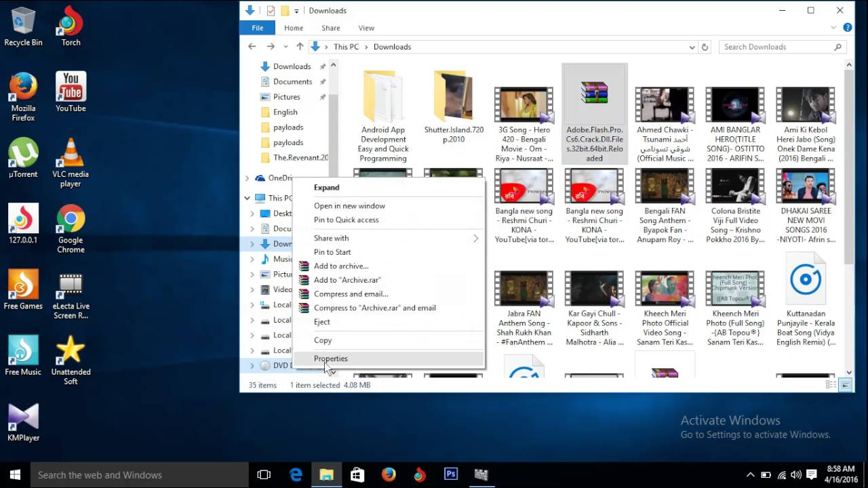Click This PC in the address breadcrumb

click(346, 47)
